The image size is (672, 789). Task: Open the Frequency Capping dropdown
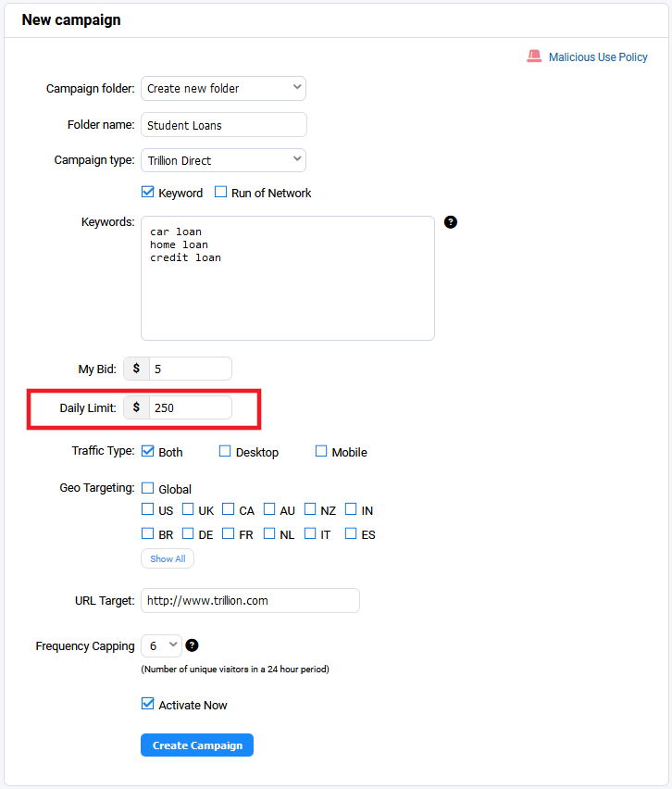click(161, 645)
